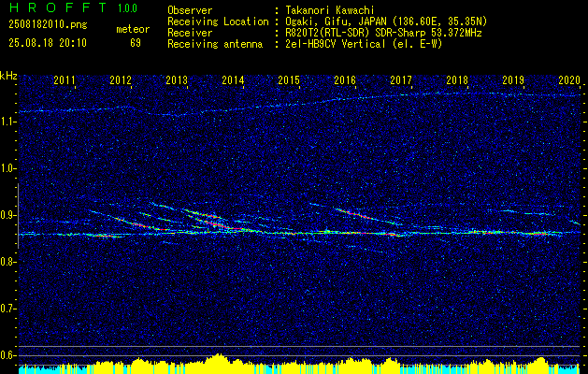This screenshot has height=374, width=588.
Task: Click the observer name Takanori Kawachi
Action: [x=329, y=10]
